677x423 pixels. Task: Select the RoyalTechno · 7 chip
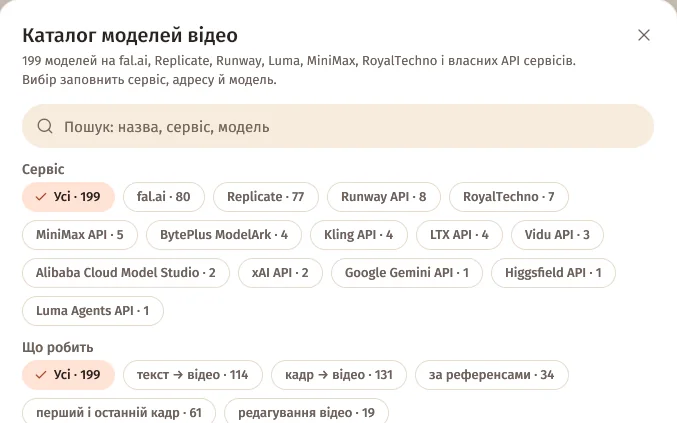(509, 197)
